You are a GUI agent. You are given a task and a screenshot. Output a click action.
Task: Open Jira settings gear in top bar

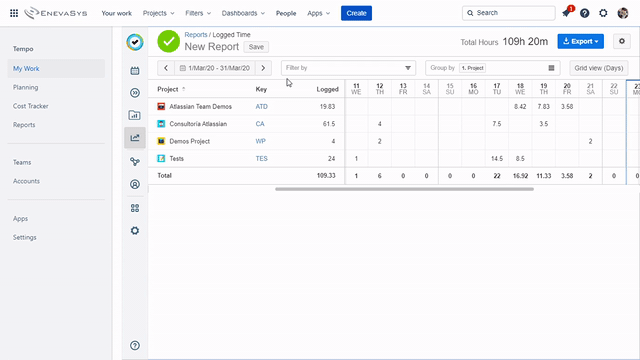603,13
